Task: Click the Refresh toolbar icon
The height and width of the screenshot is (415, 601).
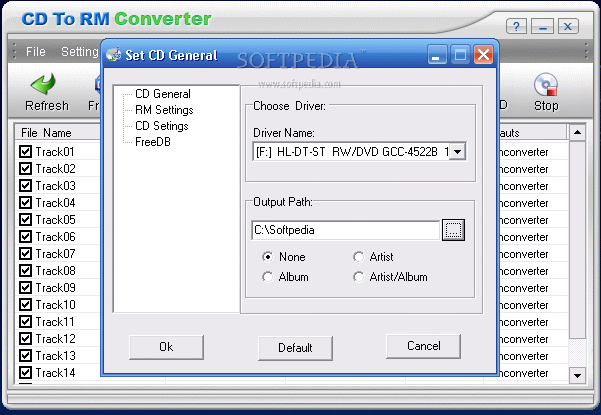Action: click(44, 84)
